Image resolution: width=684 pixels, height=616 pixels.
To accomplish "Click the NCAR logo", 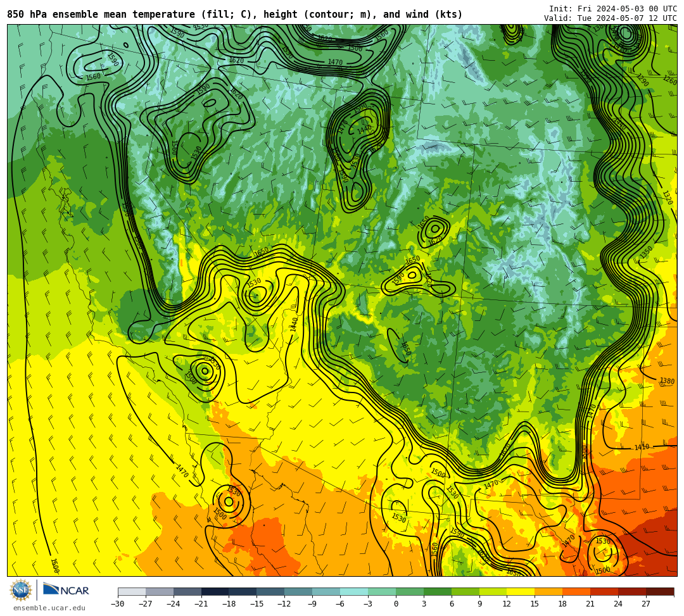I will pyautogui.click(x=66, y=590).
